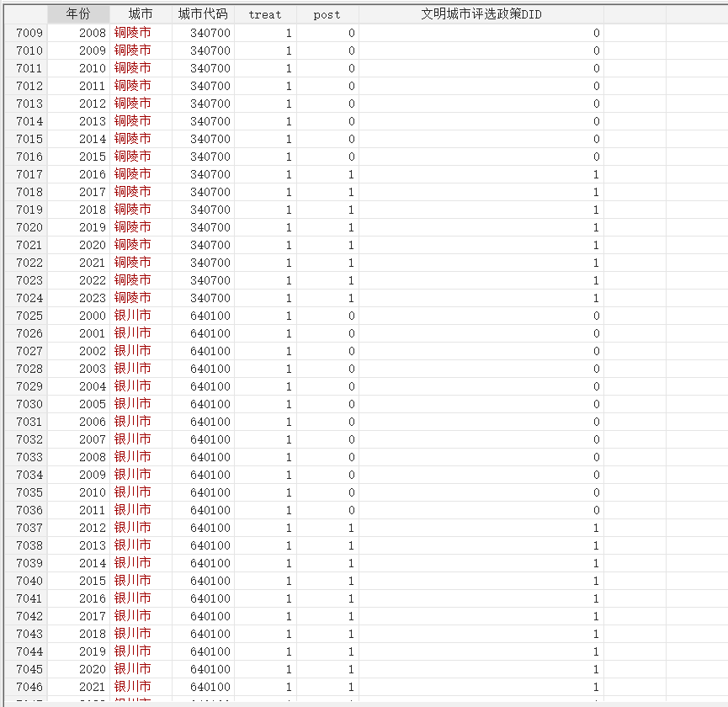The height and width of the screenshot is (707, 728).
Task: Select row number 7025
Action: click(x=26, y=316)
